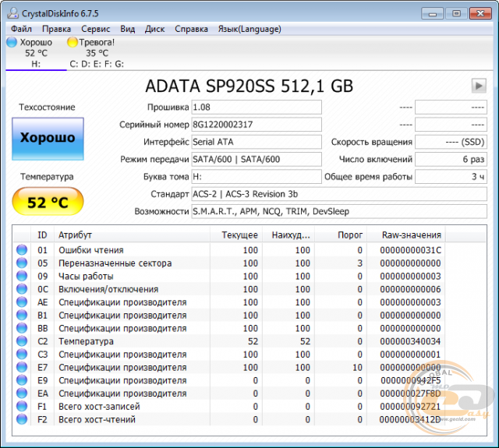
Task: Click the Стандарт field ACS-2 | ACS-3
Action: [339, 194]
